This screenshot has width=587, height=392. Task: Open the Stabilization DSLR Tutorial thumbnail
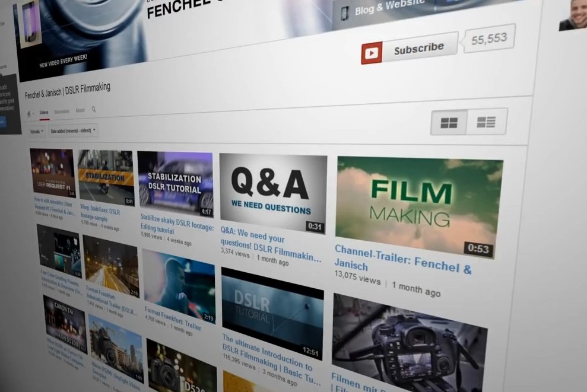coord(176,184)
